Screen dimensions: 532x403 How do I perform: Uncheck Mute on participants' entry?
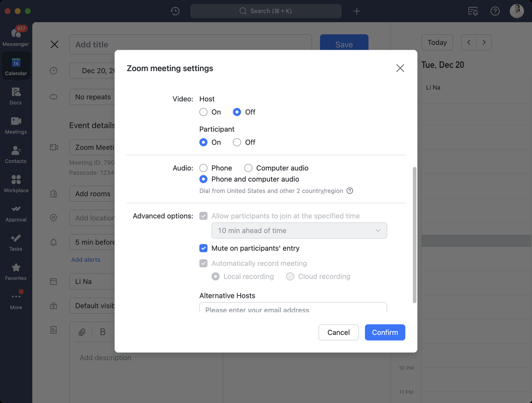coord(203,248)
